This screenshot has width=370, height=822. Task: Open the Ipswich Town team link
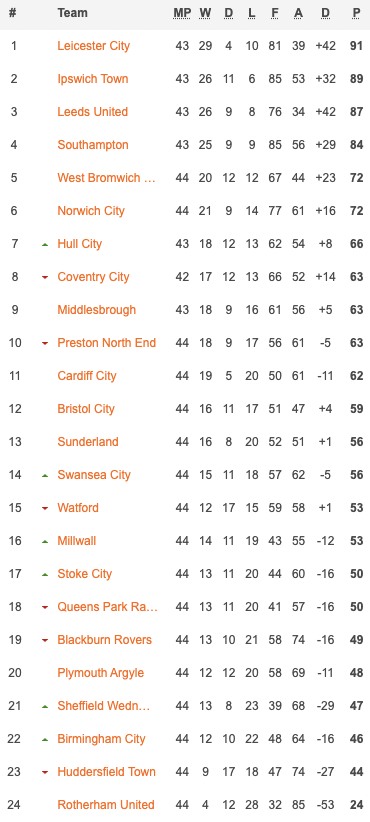93,79
